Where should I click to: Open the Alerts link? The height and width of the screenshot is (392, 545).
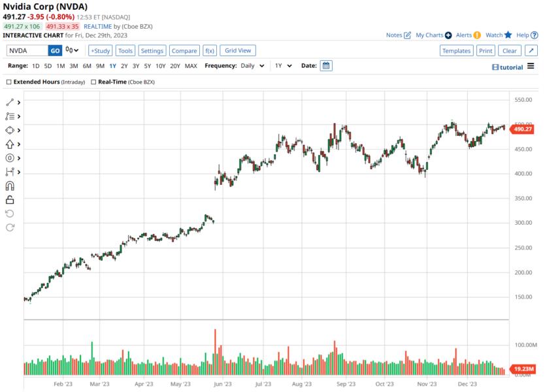[x=464, y=35]
